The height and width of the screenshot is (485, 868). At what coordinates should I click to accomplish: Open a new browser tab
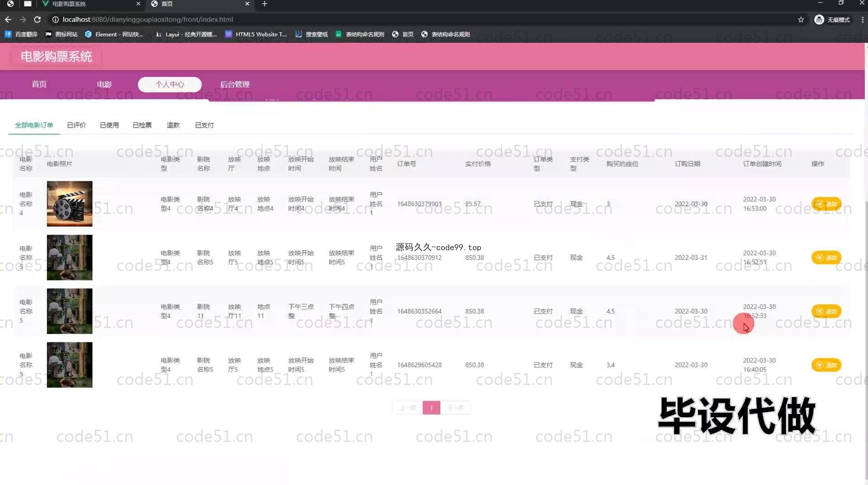click(x=264, y=4)
